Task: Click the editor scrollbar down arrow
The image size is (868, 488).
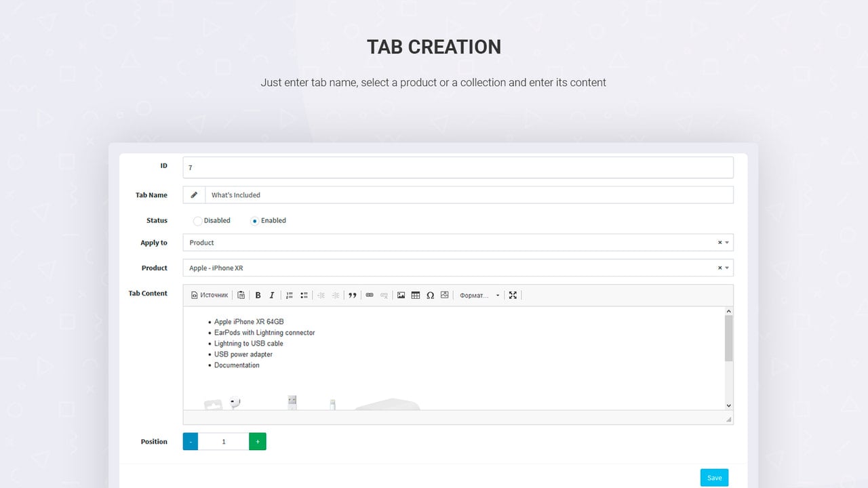Action: 729,405
